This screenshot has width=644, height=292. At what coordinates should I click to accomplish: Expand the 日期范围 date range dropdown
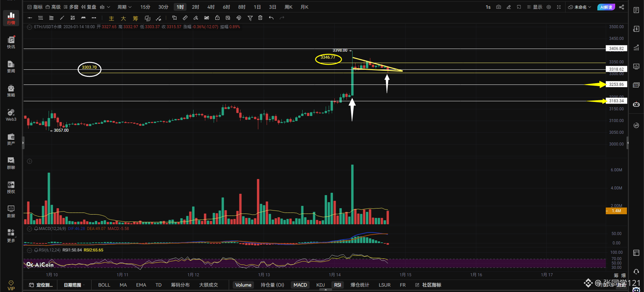tap(74, 285)
